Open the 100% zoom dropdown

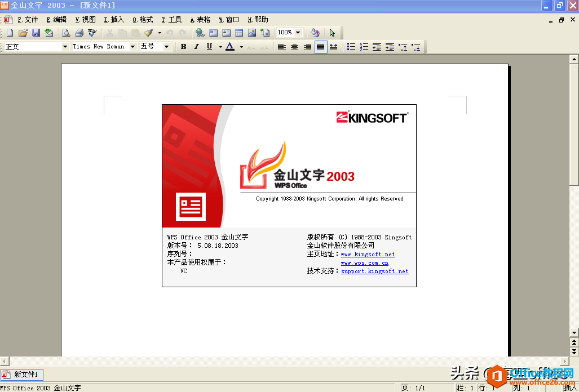(298, 33)
